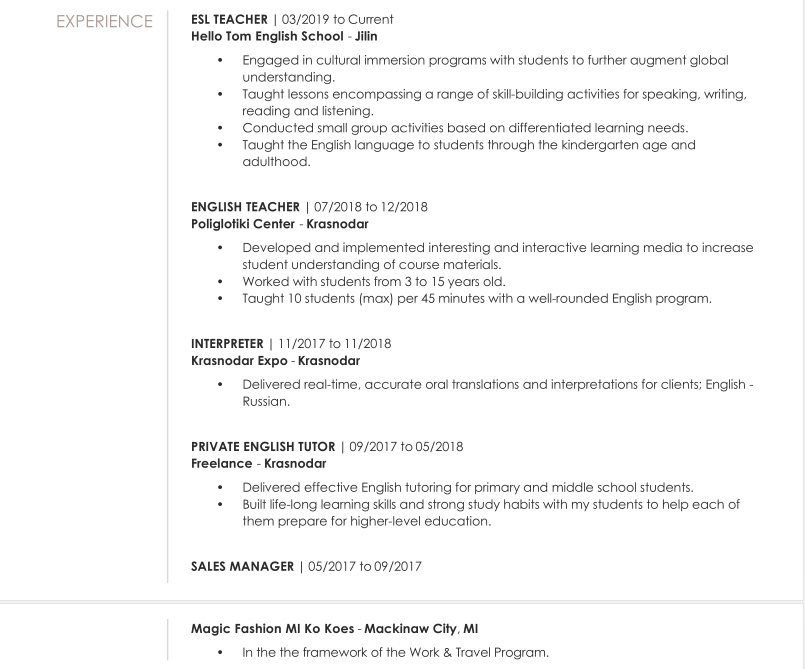Click the ENGLISH TEACHER job title

click(245, 207)
